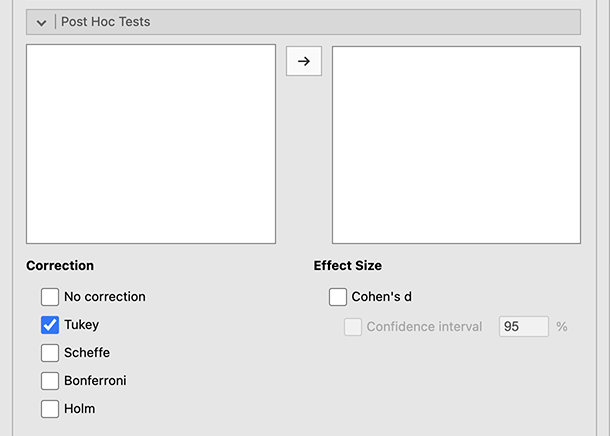Viewport: 610px width, 436px height.
Task: Turn on Cohen's d effect size checkbox
Action: [x=338, y=297]
